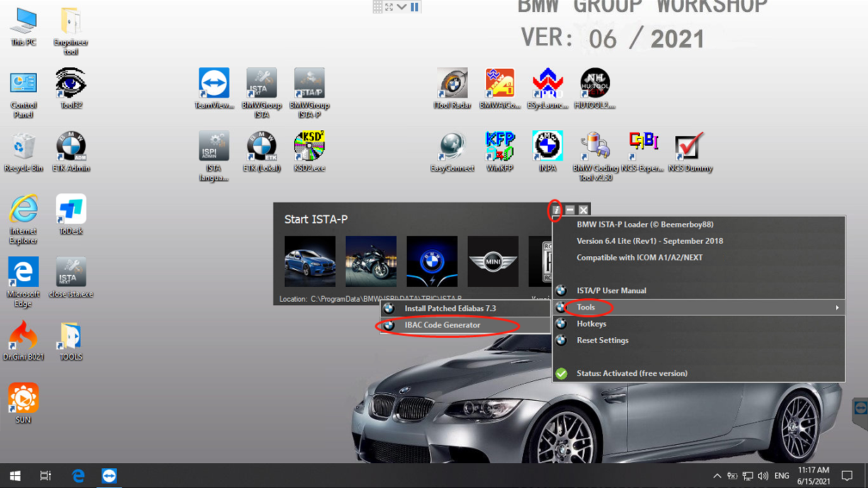Select the BMW car thumbnail in ISTA-P loader
Viewport: 868px width, 488px height.
coord(310,261)
